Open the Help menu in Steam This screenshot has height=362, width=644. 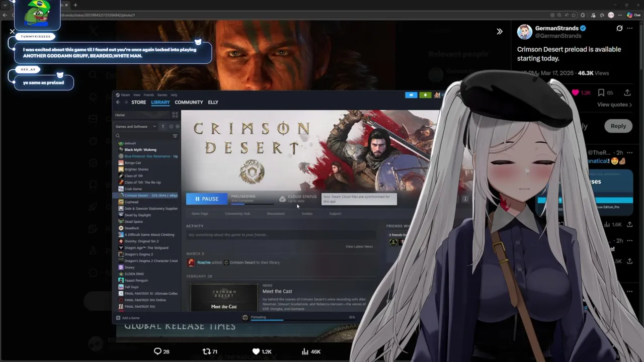tap(174, 95)
